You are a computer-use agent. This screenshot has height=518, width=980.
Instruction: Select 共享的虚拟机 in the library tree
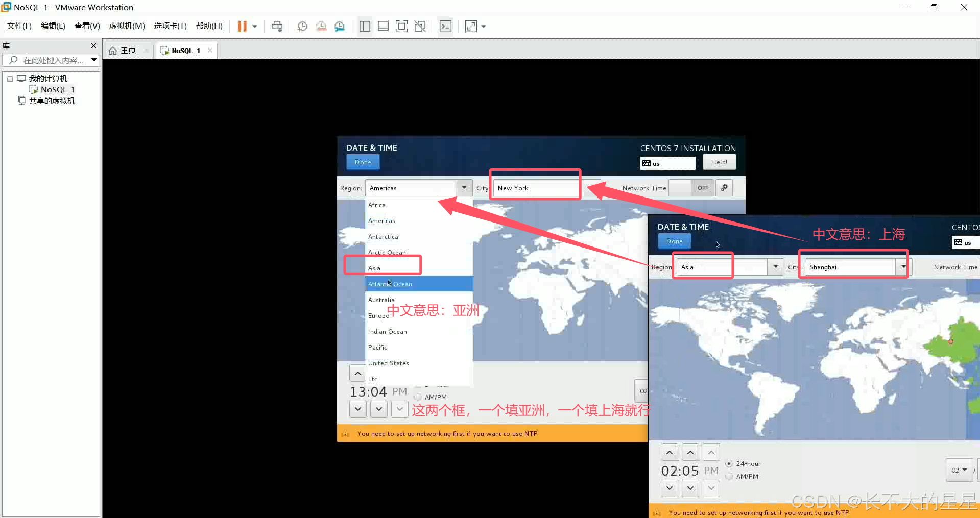click(x=52, y=101)
